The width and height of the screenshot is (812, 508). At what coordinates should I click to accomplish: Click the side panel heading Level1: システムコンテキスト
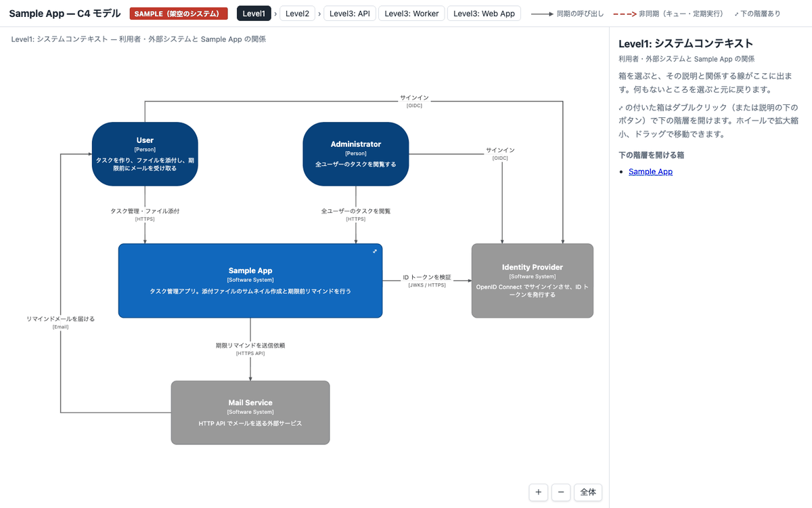(x=686, y=43)
